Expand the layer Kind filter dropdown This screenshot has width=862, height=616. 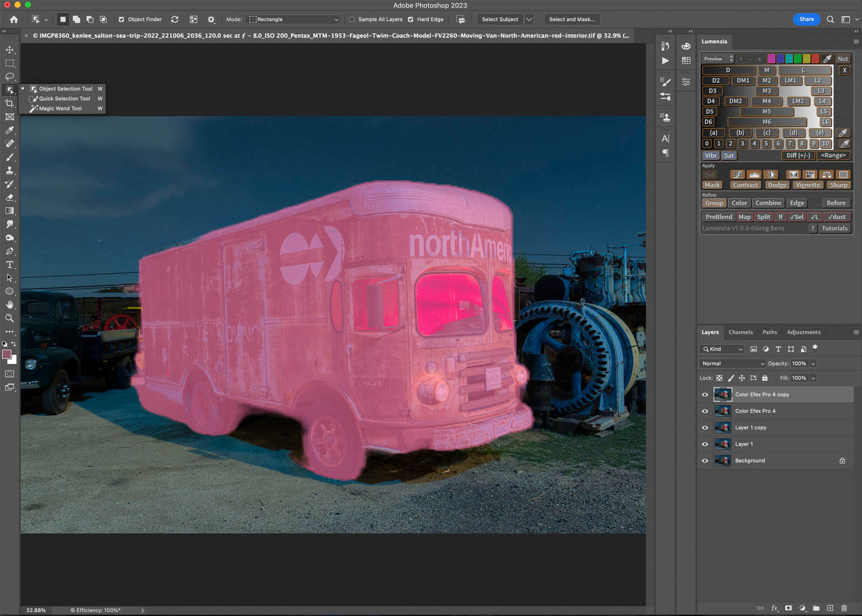point(722,349)
